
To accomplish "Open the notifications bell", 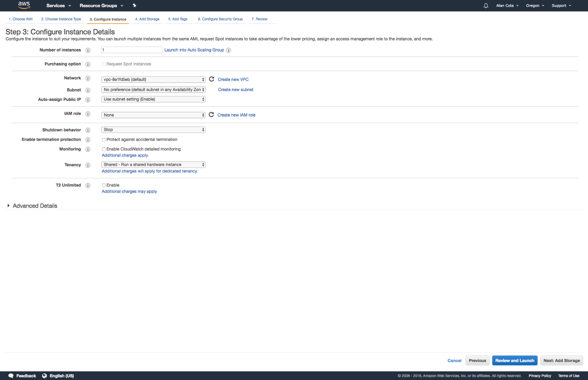I will (x=486, y=5).
